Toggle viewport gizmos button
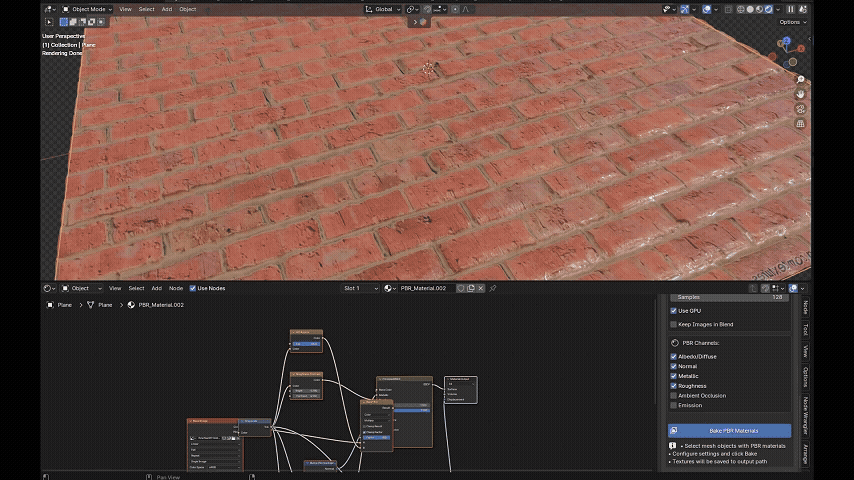The height and width of the screenshot is (480, 854). pos(685,9)
